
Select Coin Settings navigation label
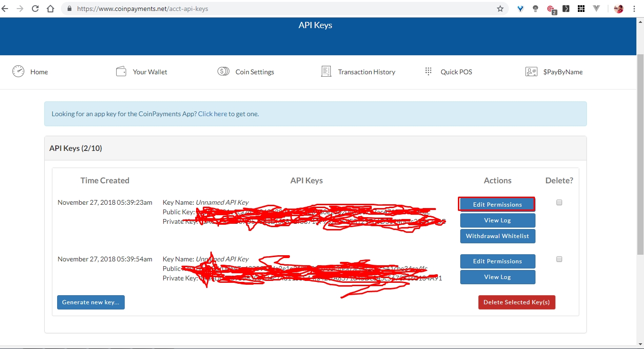(255, 72)
